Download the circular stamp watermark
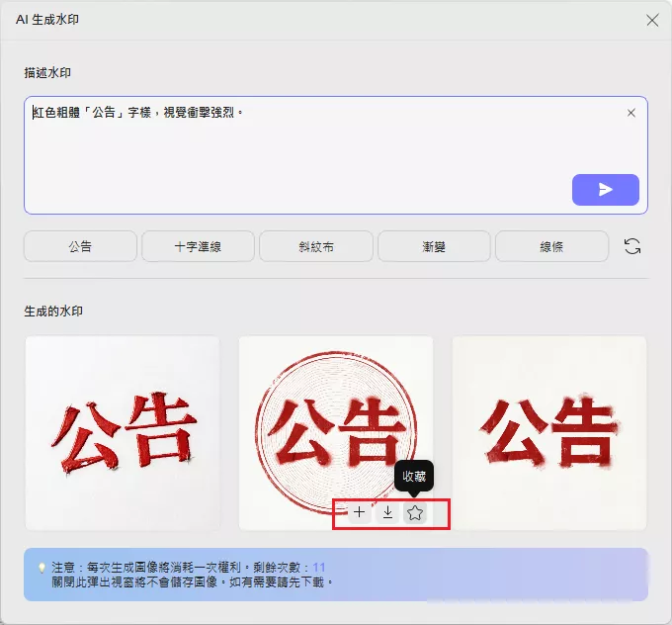672x625 pixels. tap(387, 512)
